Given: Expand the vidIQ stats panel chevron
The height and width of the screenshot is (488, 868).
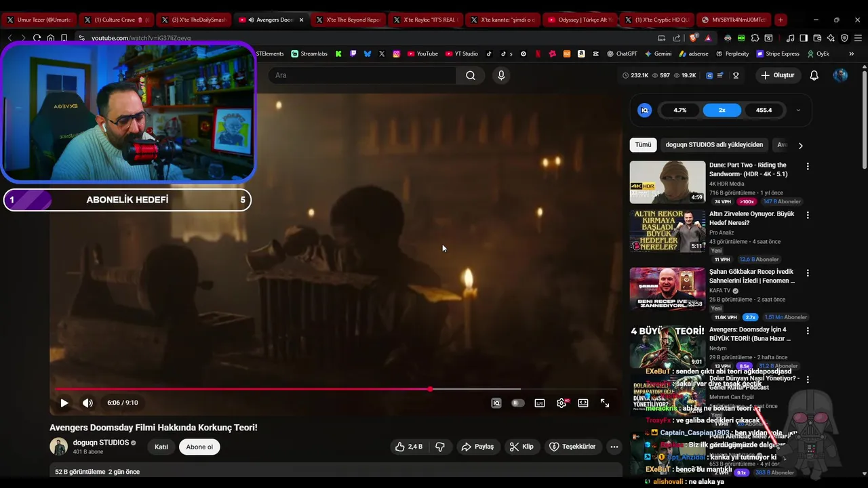Looking at the screenshot, I should pos(798,110).
